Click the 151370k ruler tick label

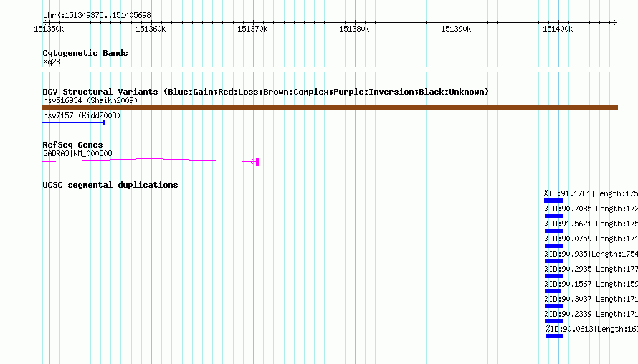tap(252, 29)
